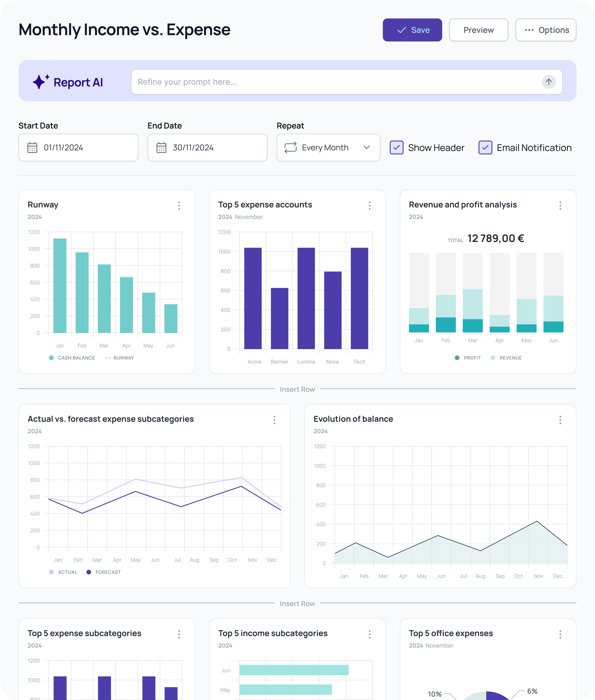Open the Options menu
595x700 pixels.
[545, 30]
